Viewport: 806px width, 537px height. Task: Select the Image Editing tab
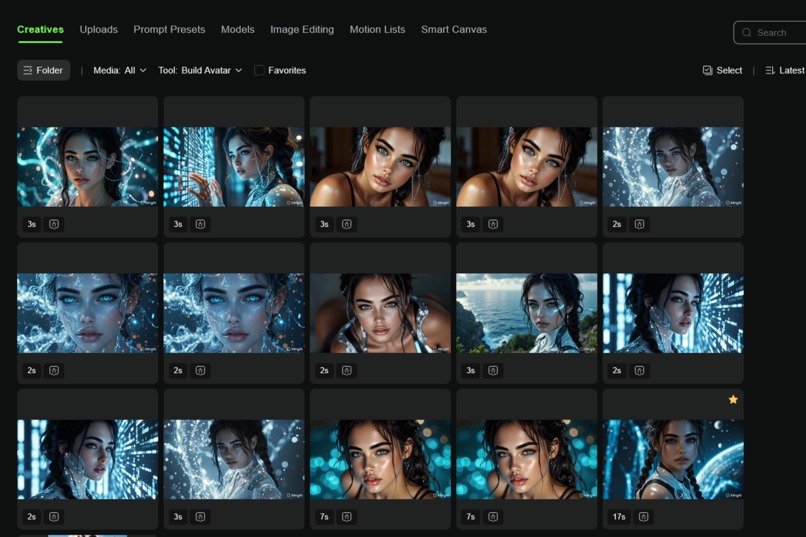(302, 29)
